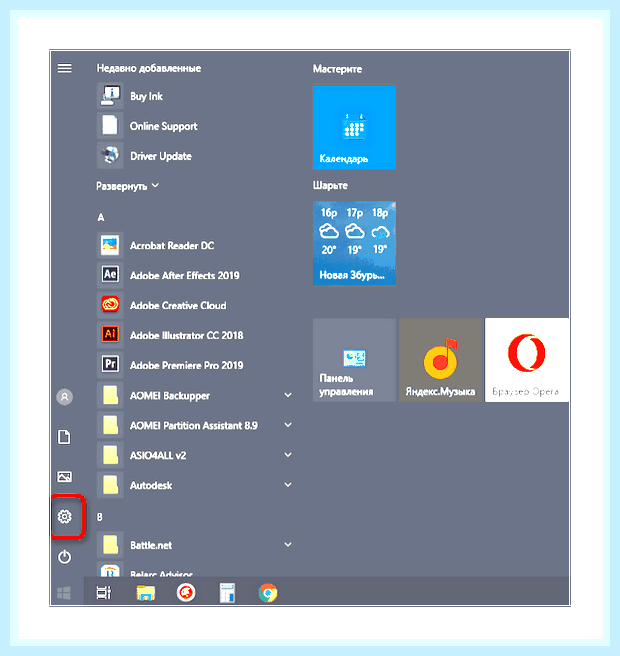Open the Documents icon in Start sidebar
620x656 pixels.
(64, 437)
